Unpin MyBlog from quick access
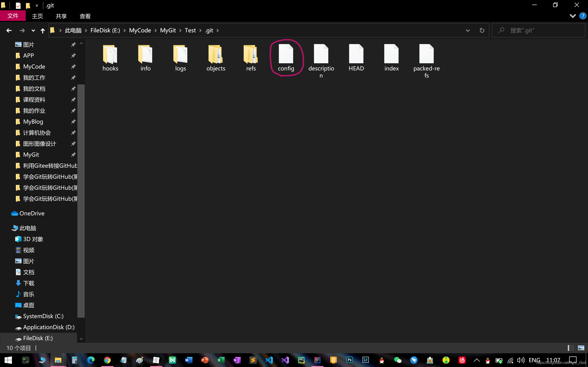 tap(73, 122)
